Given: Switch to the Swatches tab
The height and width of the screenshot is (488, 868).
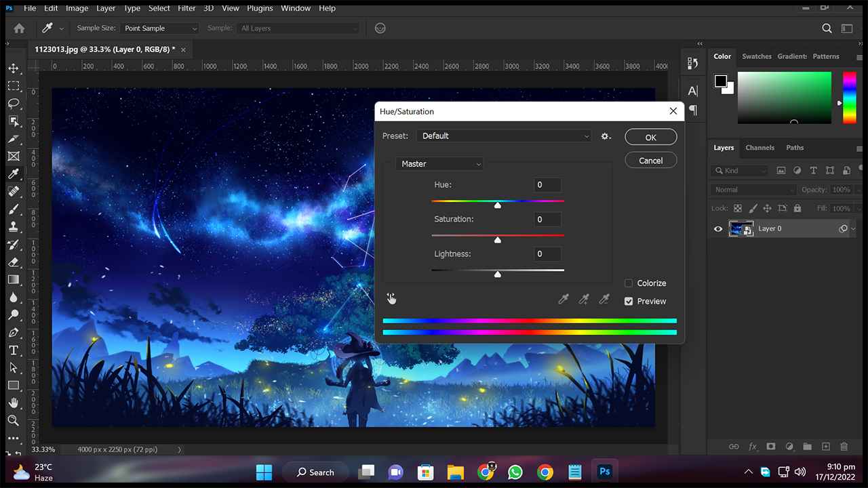Looking at the screenshot, I should point(757,56).
